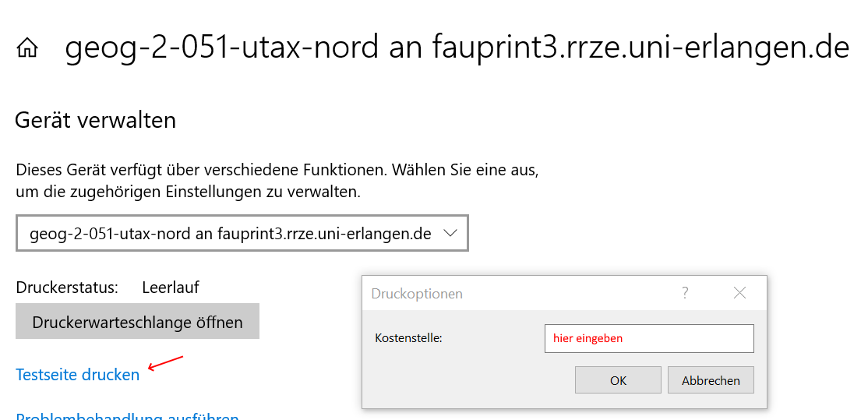Click the Druckerstatus label
The height and width of the screenshot is (420, 868).
click(x=67, y=288)
